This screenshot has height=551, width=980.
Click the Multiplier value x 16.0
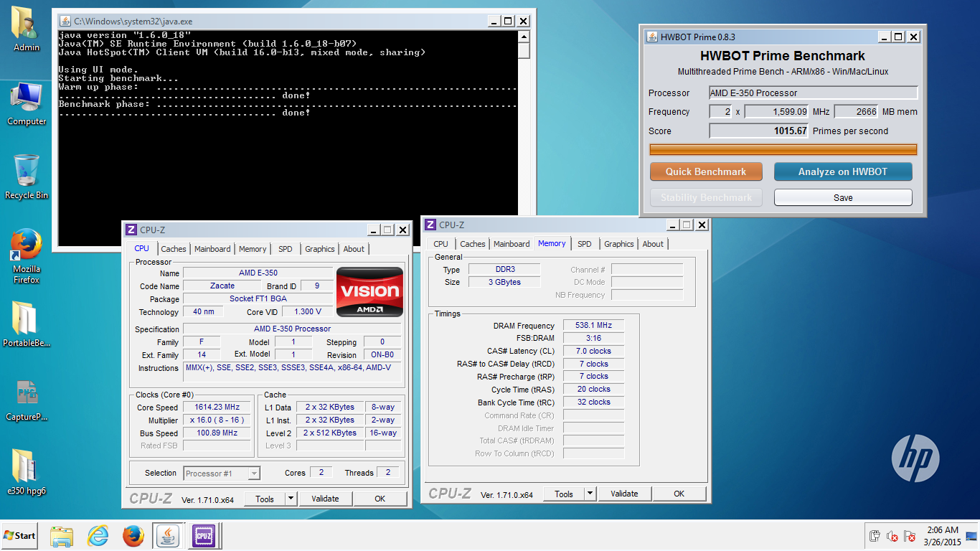(217, 420)
